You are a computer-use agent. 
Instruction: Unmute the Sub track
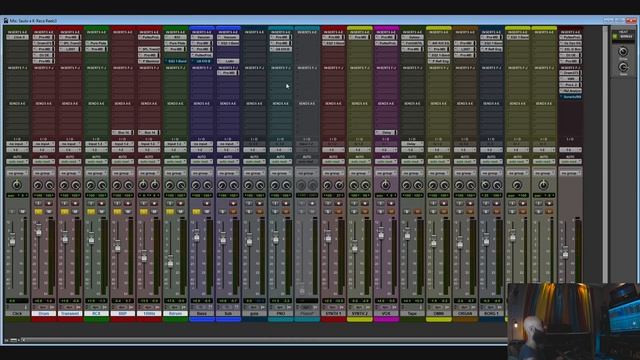[x=233, y=211]
